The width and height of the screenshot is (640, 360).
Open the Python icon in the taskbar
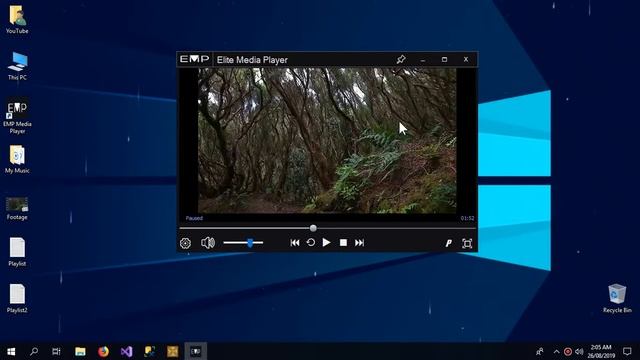[x=149, y=351]
